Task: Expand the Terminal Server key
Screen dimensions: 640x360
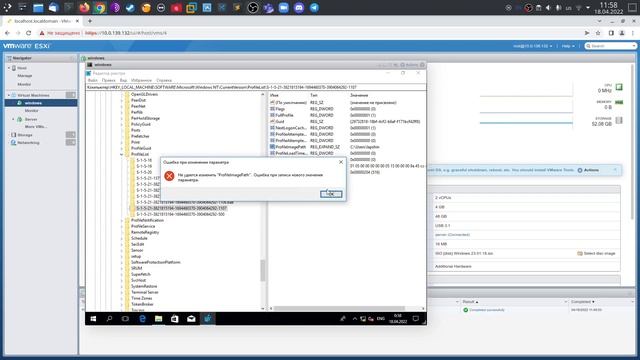Action: point(122,292)
